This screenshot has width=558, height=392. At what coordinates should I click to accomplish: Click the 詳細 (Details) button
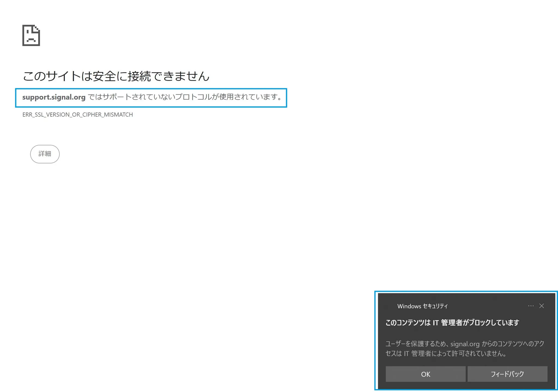[x=45, y=154]
